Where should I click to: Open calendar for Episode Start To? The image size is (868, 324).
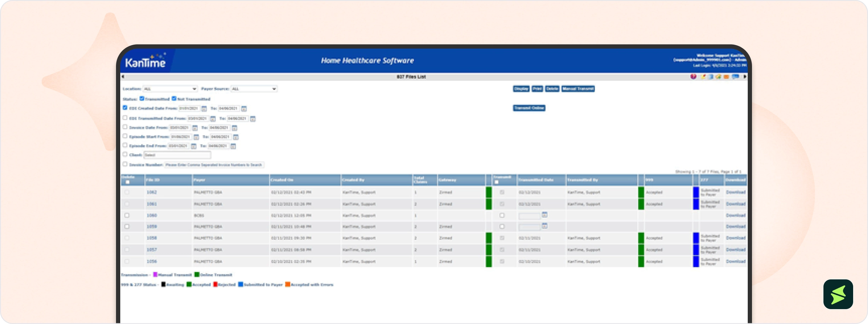click(236, 137)
